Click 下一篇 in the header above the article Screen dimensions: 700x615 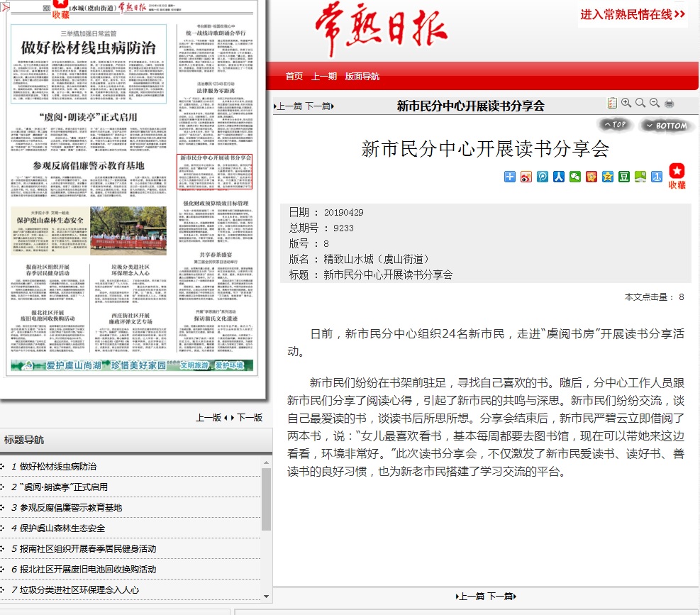tap(319, 106)
